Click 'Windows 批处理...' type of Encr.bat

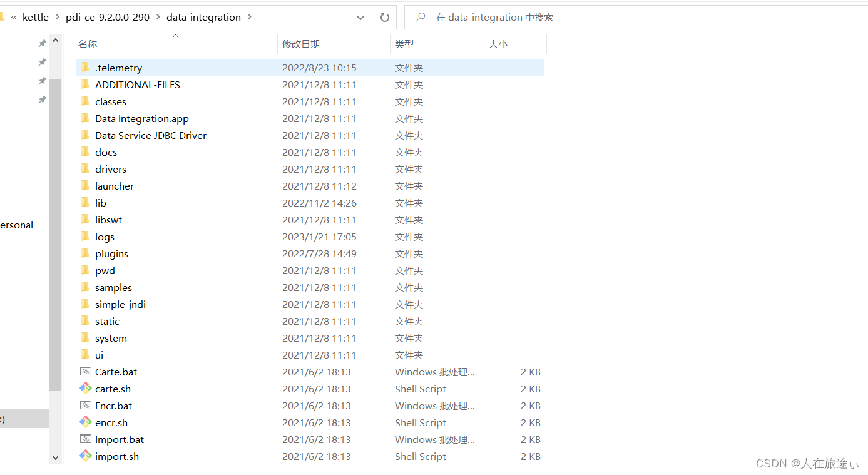(435, 406)
